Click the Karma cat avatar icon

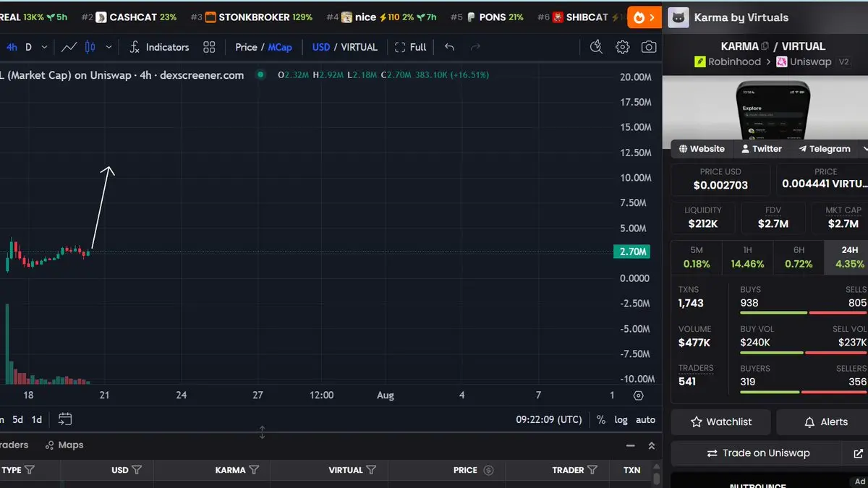pyautogui.click(x=678, y=17)
